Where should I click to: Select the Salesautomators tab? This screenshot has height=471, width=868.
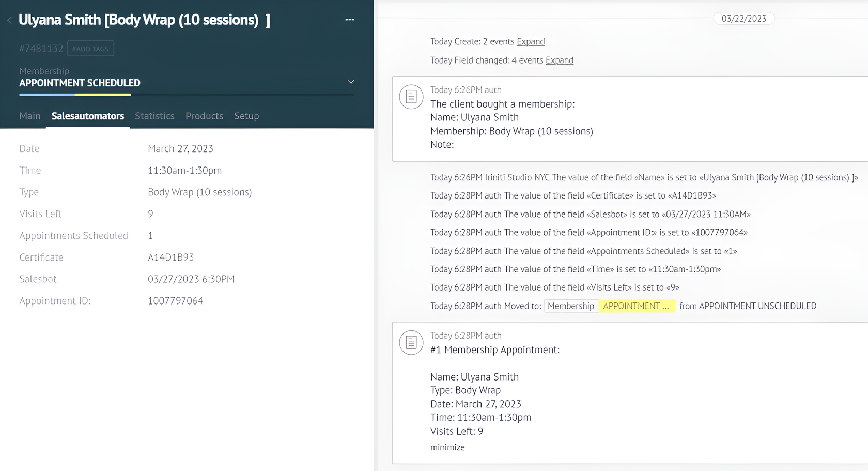coord(88,116)
